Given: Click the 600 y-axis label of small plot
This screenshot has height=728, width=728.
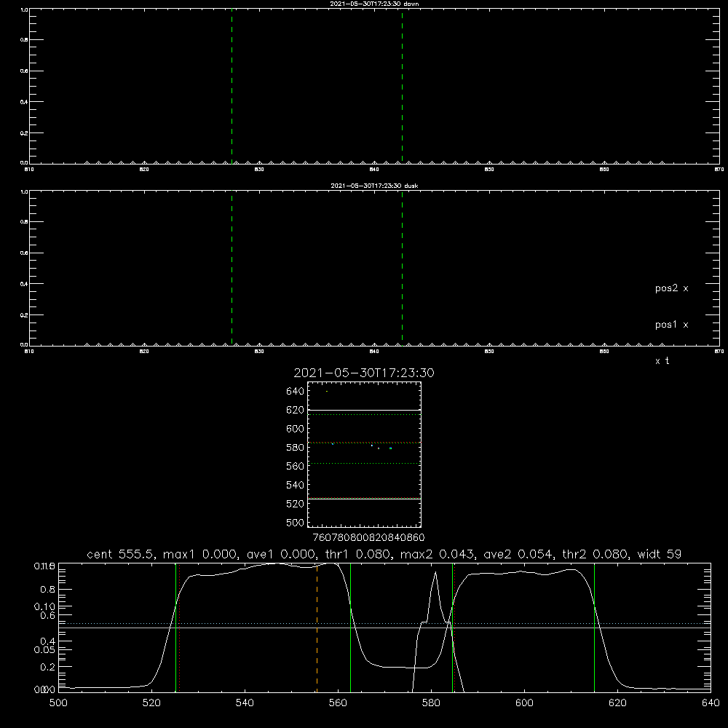Looking at the screenshot, I should click(296, 429).
